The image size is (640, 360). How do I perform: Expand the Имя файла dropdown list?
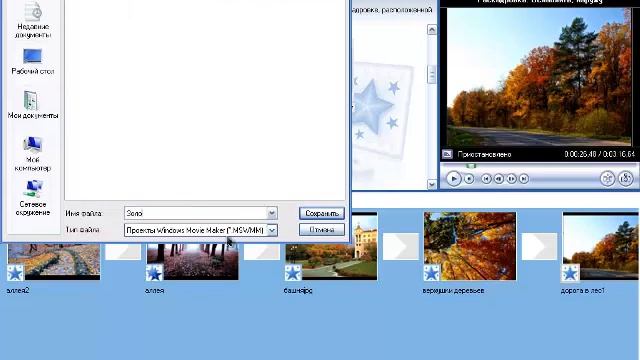coord(272,213)
